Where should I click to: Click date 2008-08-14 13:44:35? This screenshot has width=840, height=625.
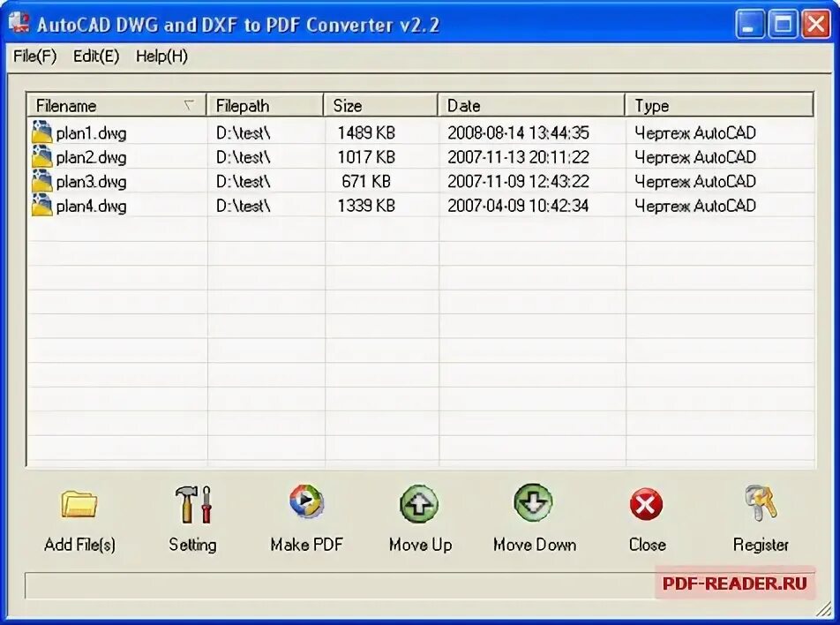(x=519, y=132)
